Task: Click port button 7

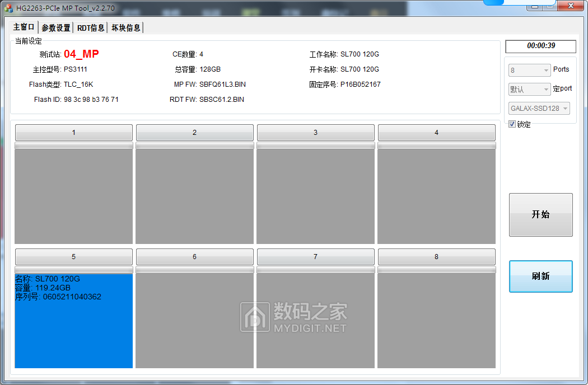Action: click(315, 257)
